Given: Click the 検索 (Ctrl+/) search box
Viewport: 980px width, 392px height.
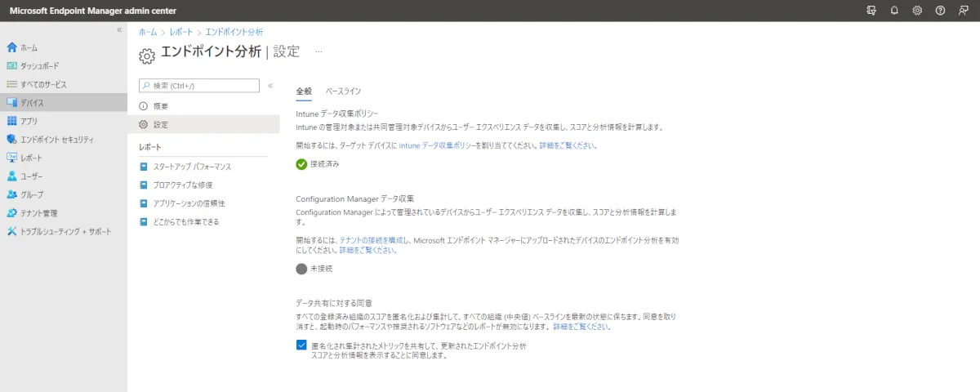Looking at the screenshot, I should tap(199, 85).
